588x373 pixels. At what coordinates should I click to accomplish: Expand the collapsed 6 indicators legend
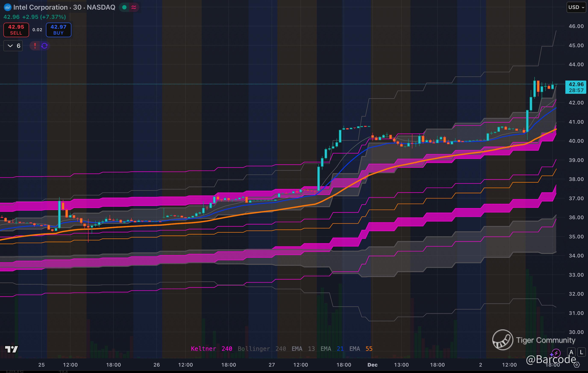pyautogui.click(x=13, y=46)
